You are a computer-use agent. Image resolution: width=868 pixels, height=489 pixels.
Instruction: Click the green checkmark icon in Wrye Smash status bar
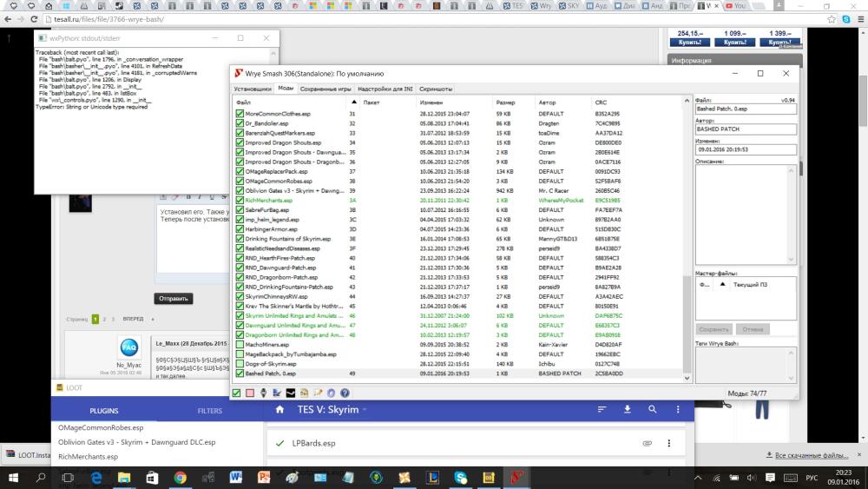237,393
